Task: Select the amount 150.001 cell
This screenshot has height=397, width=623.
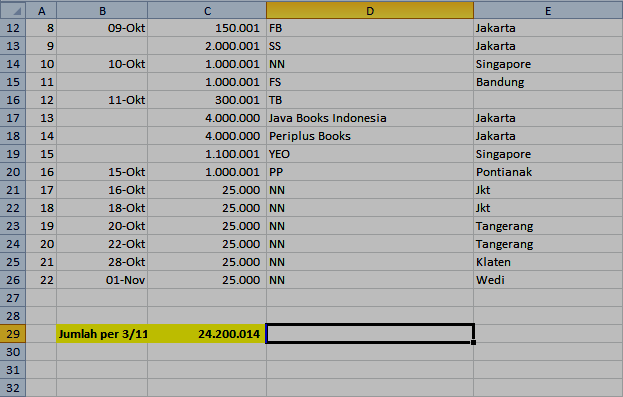Action: [207, 28]
